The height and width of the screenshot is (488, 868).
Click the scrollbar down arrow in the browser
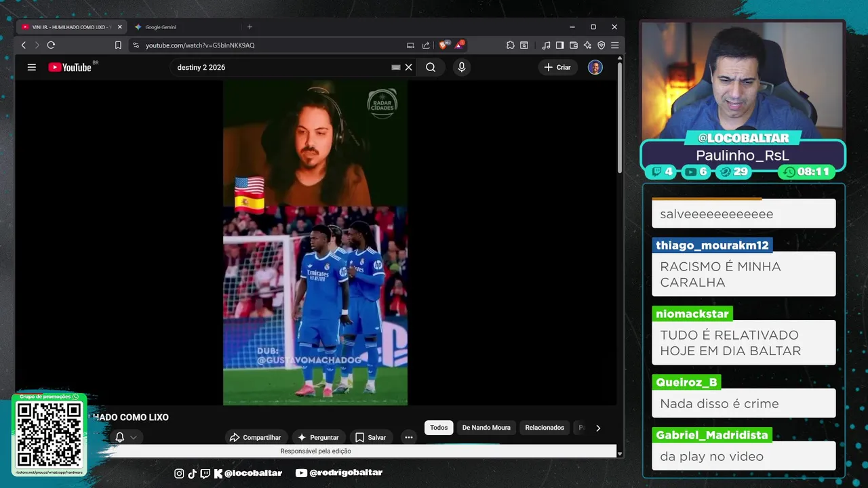pyautogui.click(x=620, y=453)
